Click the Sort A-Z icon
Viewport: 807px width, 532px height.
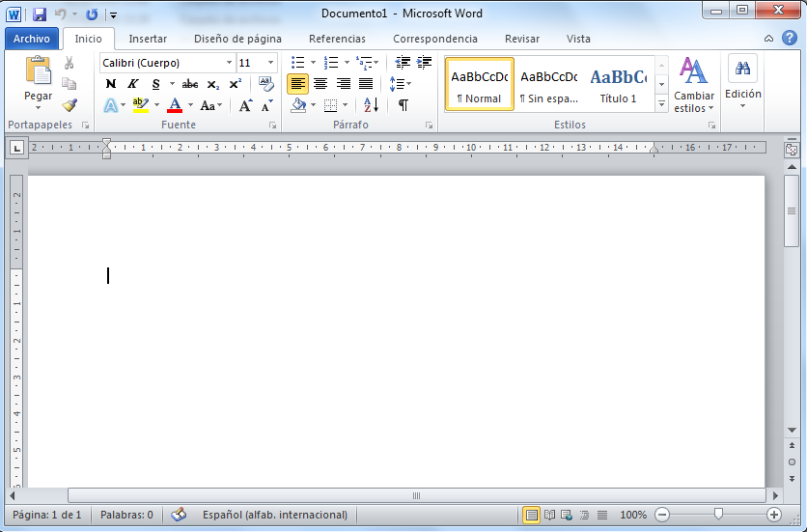[x=371, y=105]
